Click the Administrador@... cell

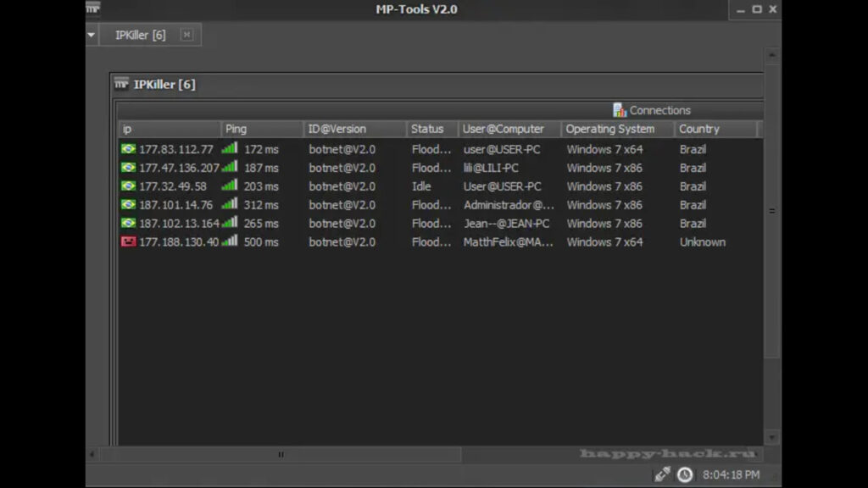(509, 205)
